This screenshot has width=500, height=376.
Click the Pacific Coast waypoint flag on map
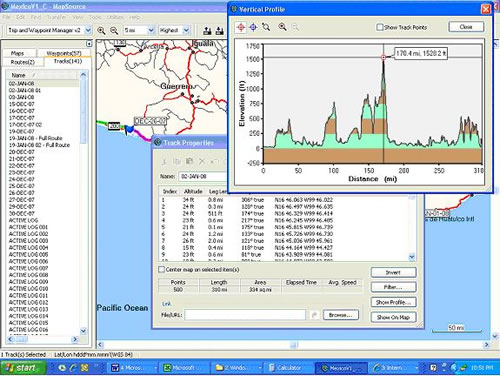[x=129, y=129]
